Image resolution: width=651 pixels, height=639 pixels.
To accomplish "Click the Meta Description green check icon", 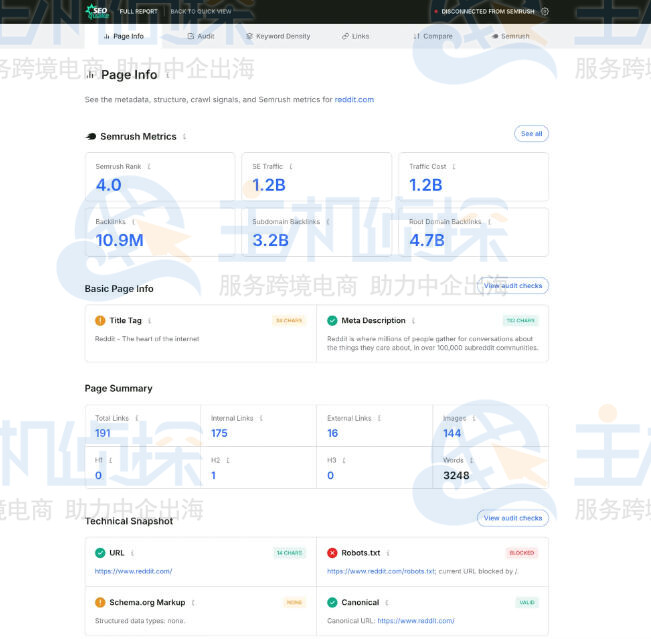I will click(x=332, y=321).
